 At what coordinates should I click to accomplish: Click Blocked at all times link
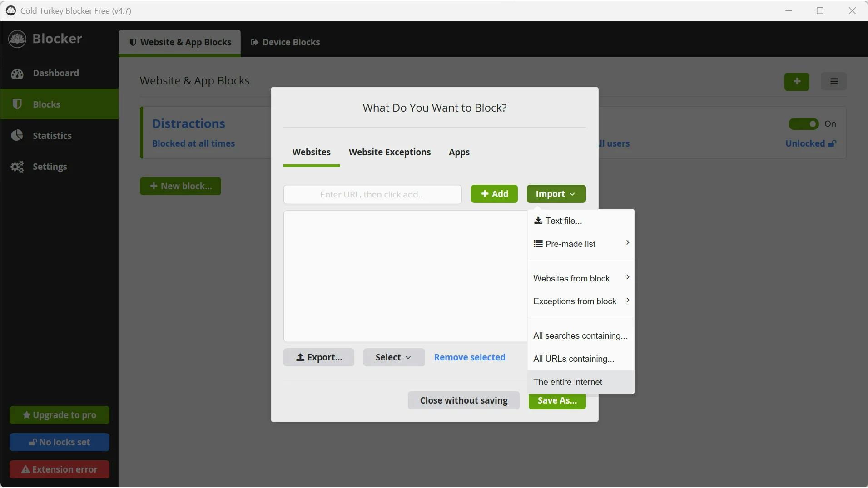point(193,143)
